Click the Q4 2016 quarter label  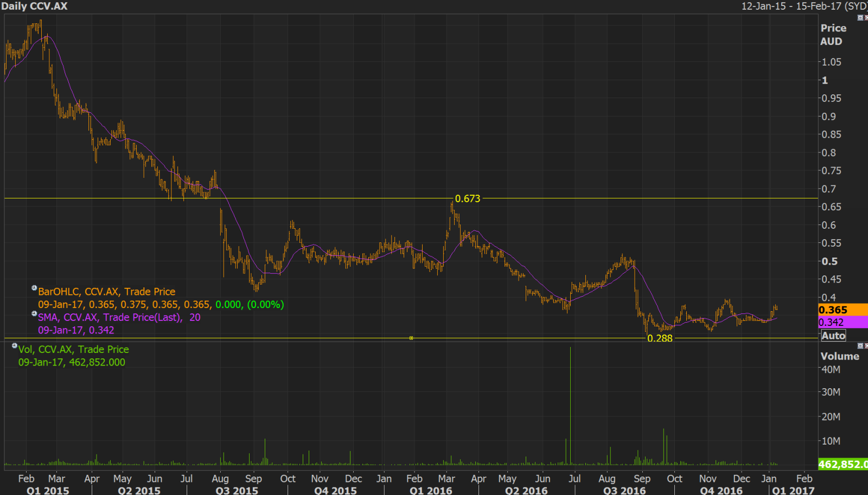pos(722,490)
